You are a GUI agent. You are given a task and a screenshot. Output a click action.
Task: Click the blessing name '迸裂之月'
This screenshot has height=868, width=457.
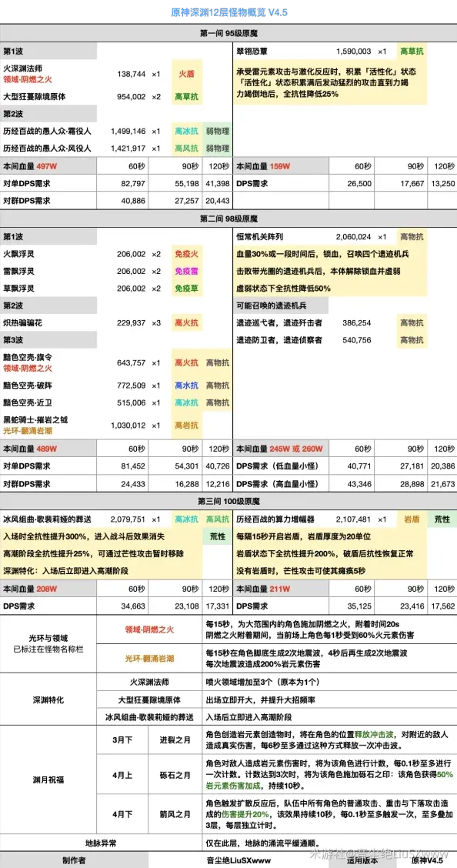(x=175, y=739)
